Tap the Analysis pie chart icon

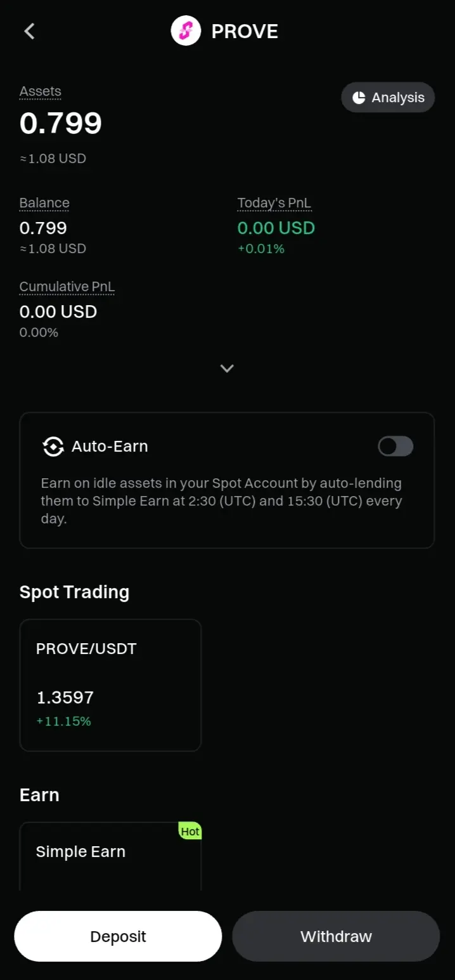click(359, 98)
